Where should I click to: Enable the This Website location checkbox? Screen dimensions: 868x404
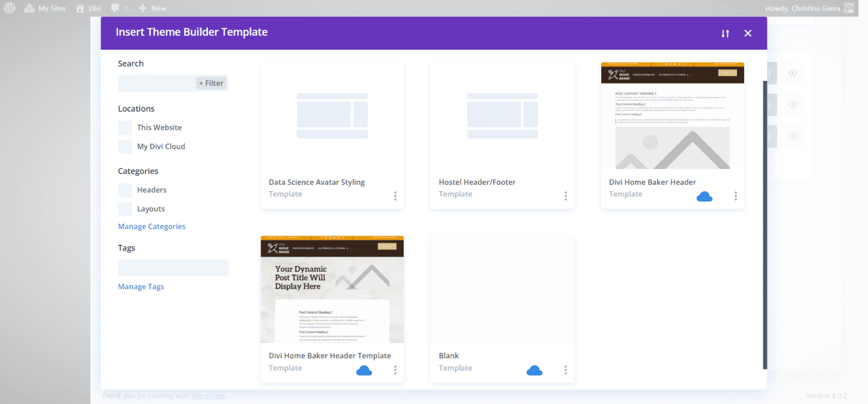coord(124,127)
